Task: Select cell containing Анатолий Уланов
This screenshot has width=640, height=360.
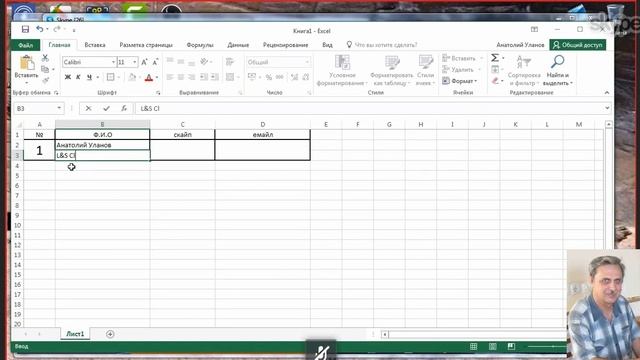Action: coord(102,145)
